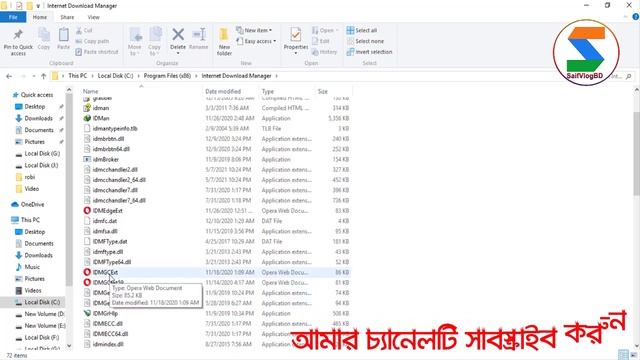Sort by Size column header

click(323, 91)
